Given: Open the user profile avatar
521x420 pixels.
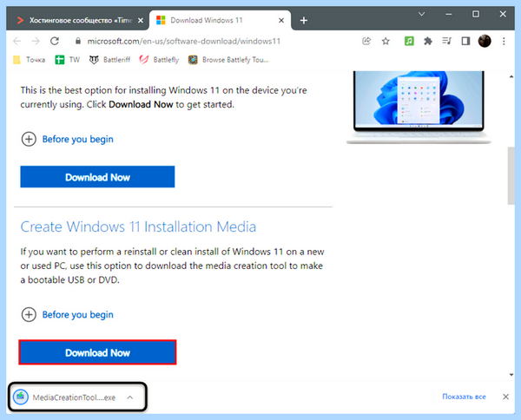Looking at the screenshot, I should pos(485,41).
